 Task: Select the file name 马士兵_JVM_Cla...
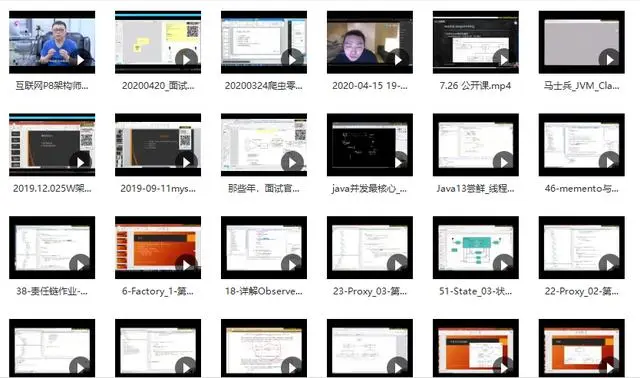click(582, 86)
